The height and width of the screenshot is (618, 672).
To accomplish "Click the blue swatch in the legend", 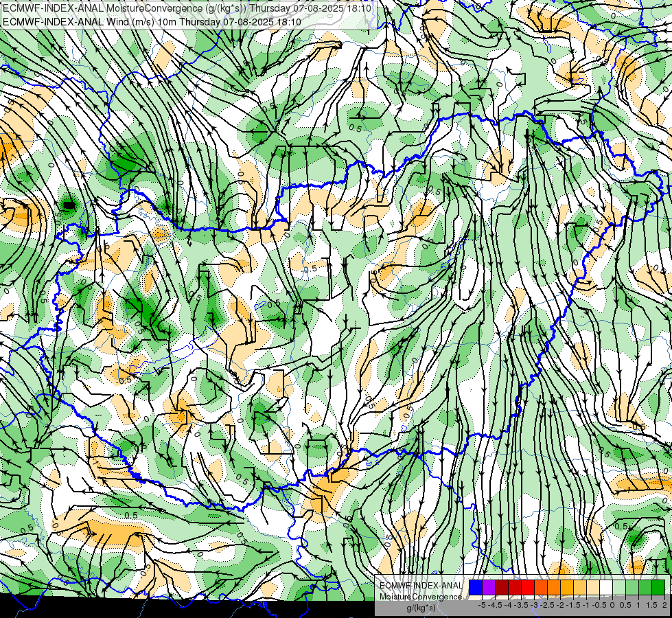I will (476, 587).
